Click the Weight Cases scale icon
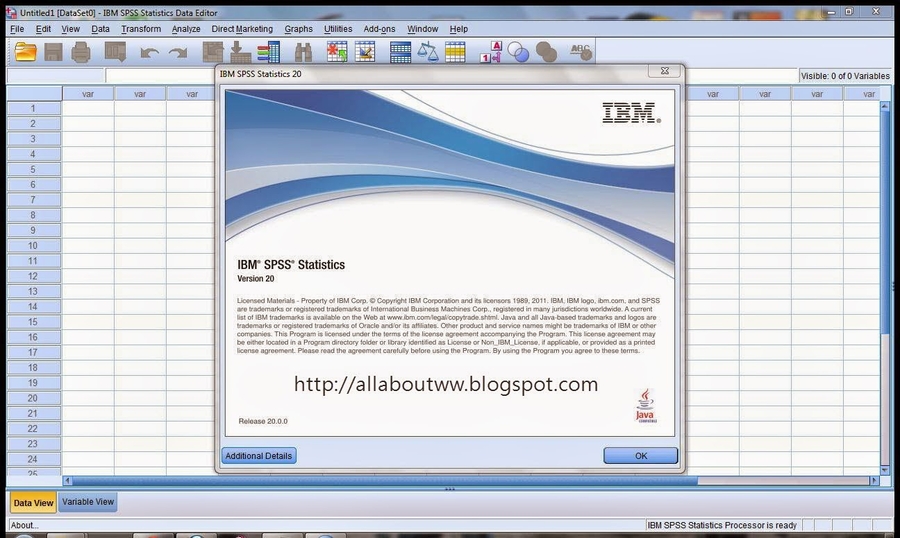 pos(428,51)
